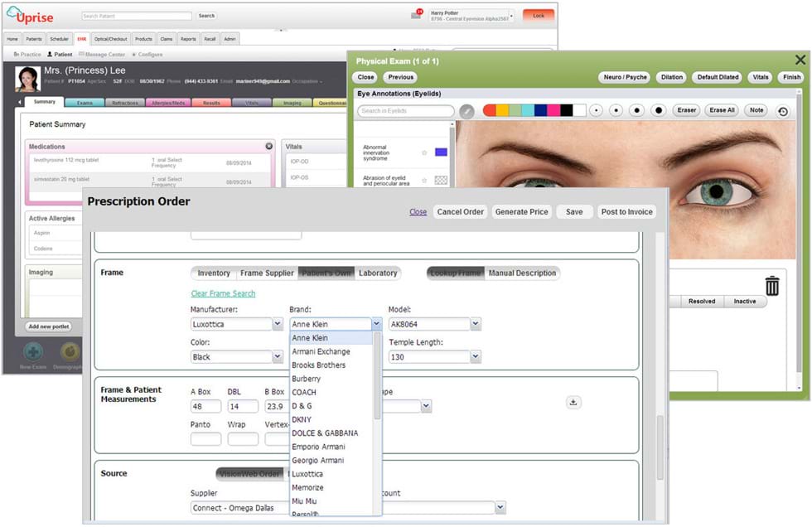
Task: Click the pencil draw icon in Eye Annotations
Action: click(x=466, y=111)
